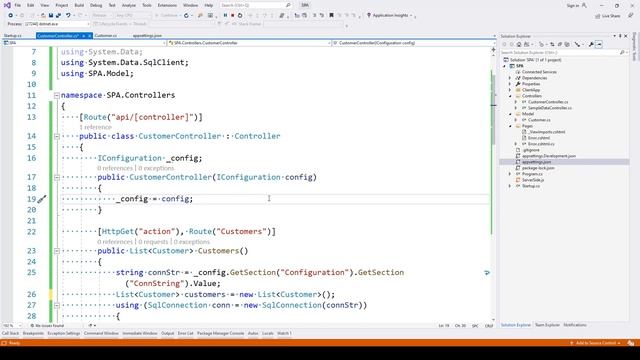Click the red Stop debugging icon

pos(233,16)
